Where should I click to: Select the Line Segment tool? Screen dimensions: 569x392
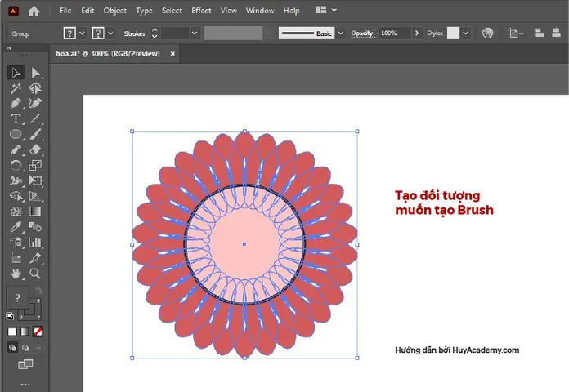tap(35, 118)
